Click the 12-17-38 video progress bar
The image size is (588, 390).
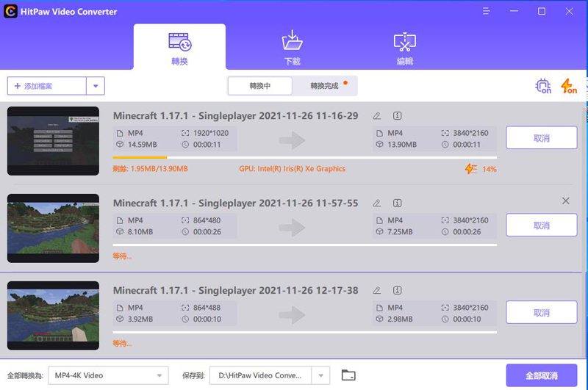(305, 332)
